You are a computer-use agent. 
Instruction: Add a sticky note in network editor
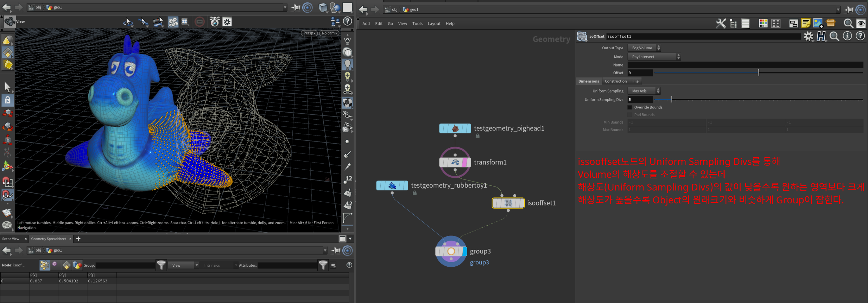pos(806,24)
